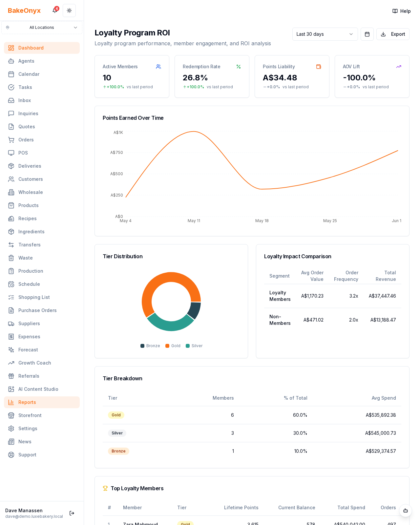
Task: Click the AI Content Studio icon
Action: click(x=11, y=389)
